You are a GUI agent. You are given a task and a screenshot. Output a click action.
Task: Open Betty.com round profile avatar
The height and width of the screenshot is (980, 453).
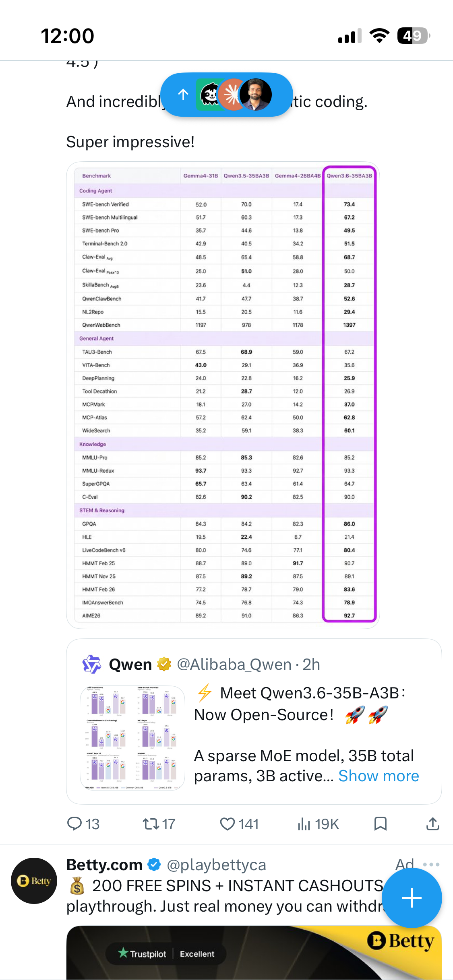tap(34, 881)
